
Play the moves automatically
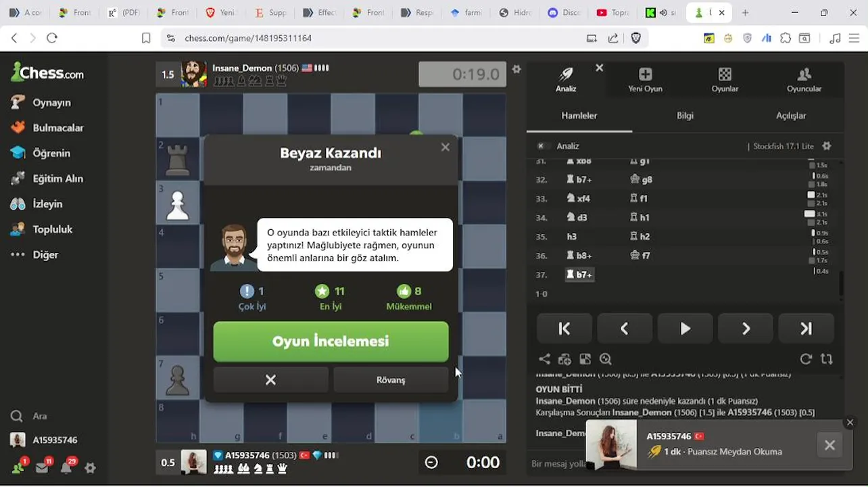[x=685, y=329]
